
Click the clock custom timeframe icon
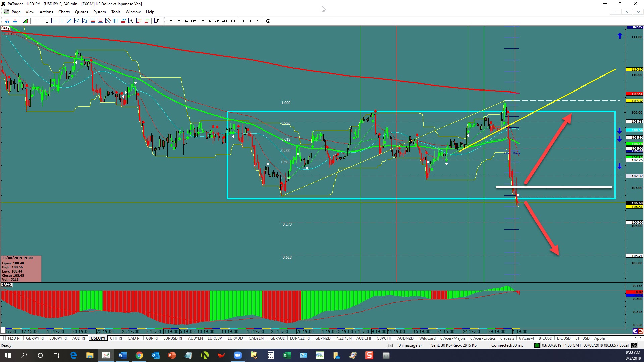coord(268,21)
